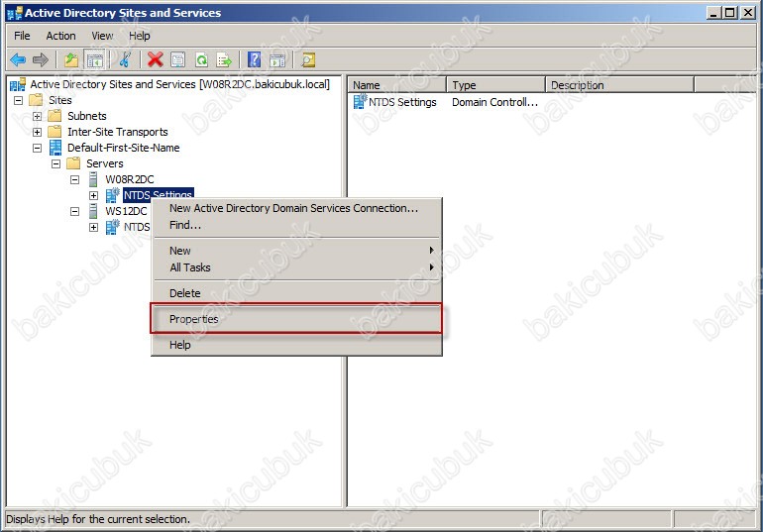The image size is (763, 532).
Task: Click the Forward arrow toolbar icon
Action: pos(41,59)
